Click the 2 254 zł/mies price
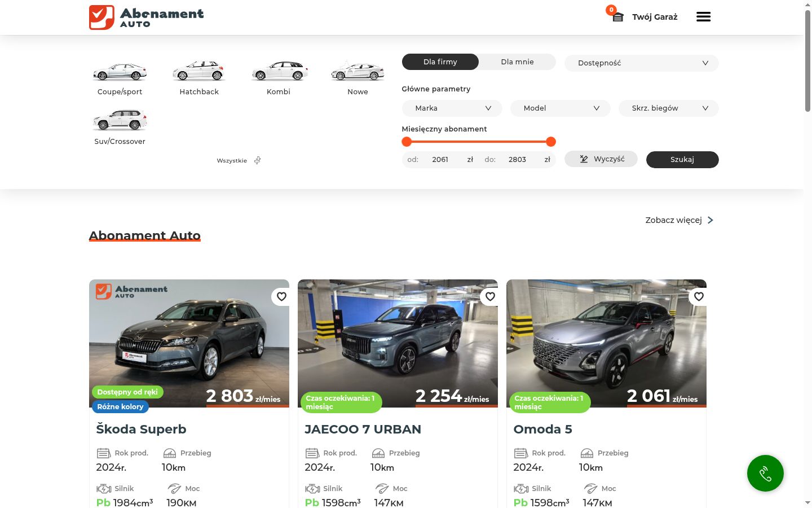This screenshot has height=508, width=812. pyautogui.click(x=452, y=396)
